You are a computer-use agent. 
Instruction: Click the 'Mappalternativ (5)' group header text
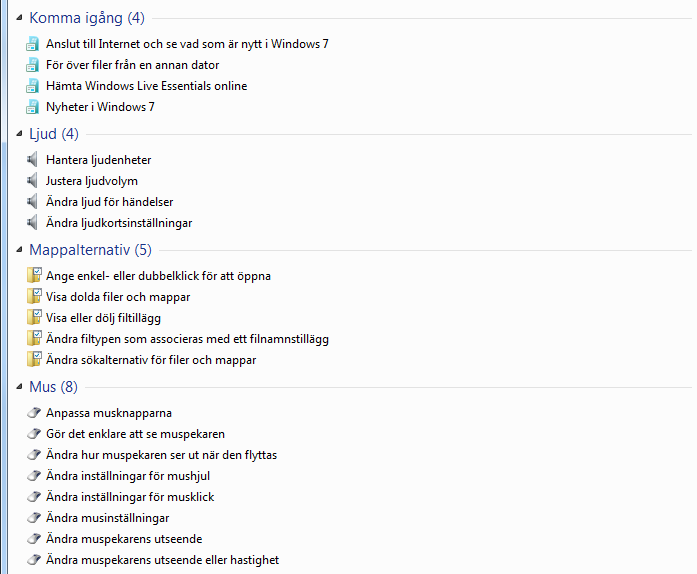(90, 250)
